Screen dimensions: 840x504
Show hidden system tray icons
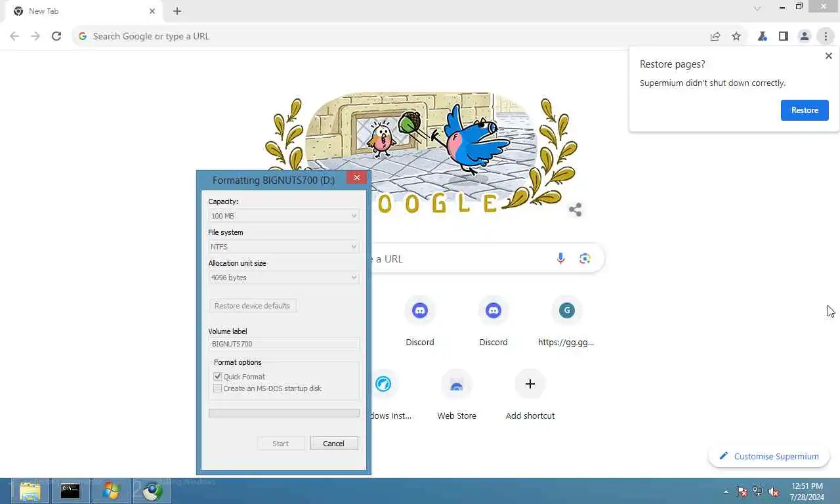point(726,492)
